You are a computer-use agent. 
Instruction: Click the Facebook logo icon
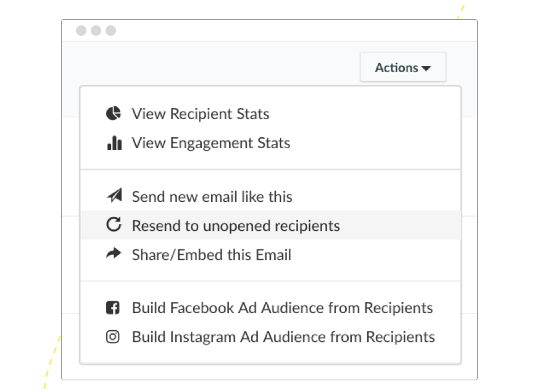click(x=113, y=307)
